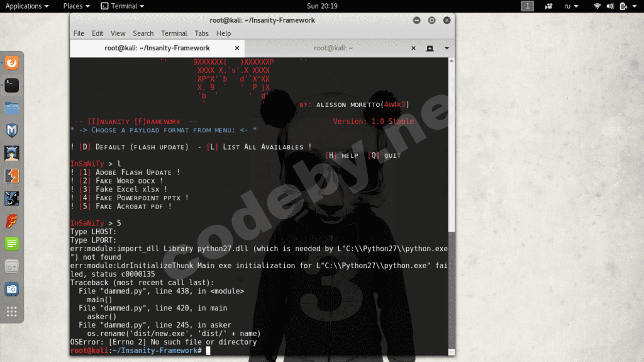Screen dimensions: 644x362
Task: Switch to the root@kali: ~ tab
Action: click(333, 48)
